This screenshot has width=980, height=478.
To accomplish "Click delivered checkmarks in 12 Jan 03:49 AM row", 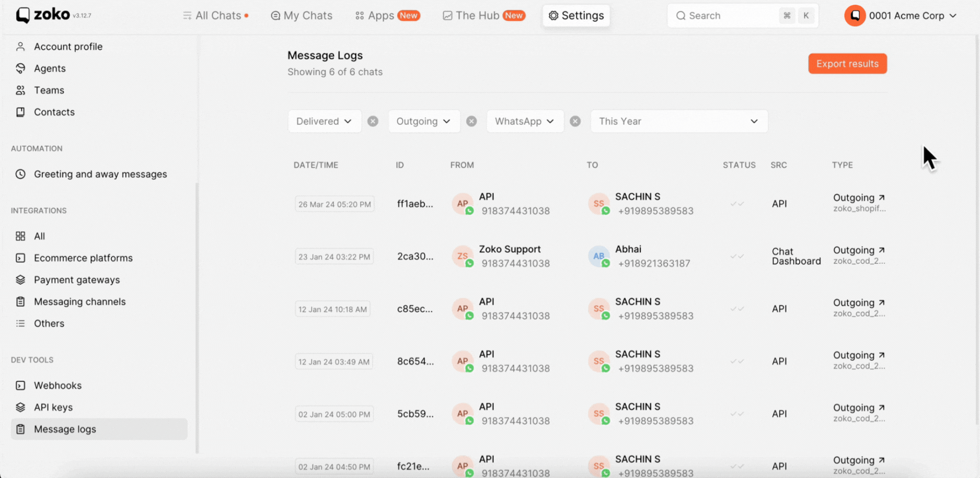I will 737,361.
